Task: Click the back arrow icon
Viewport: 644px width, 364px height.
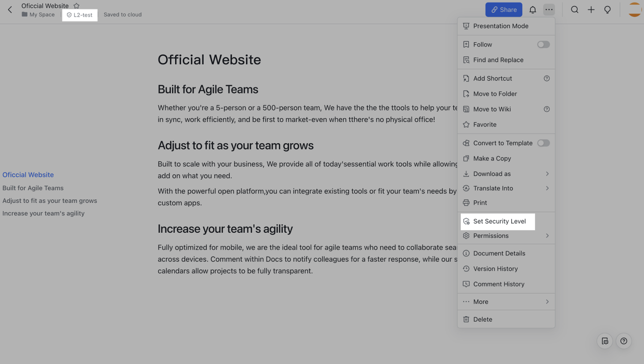Action: click(x=10, y=10)
